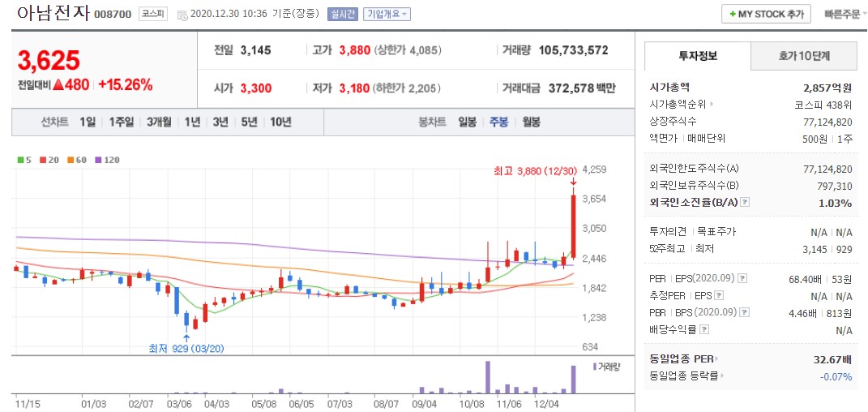Expand the 기업개요 dropdown
The height and width of the screenshot is (412, 868).
coord(387,14)
